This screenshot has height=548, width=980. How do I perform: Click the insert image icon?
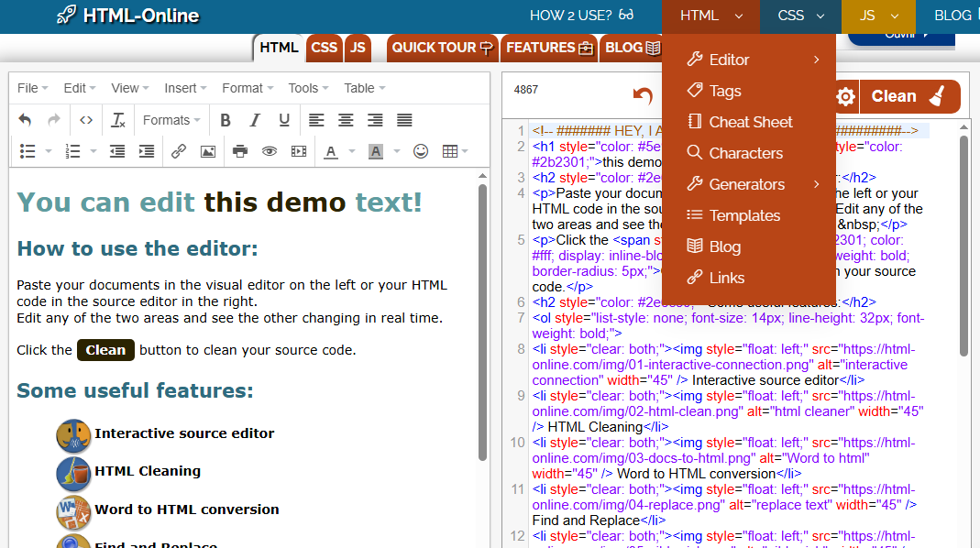208,151
